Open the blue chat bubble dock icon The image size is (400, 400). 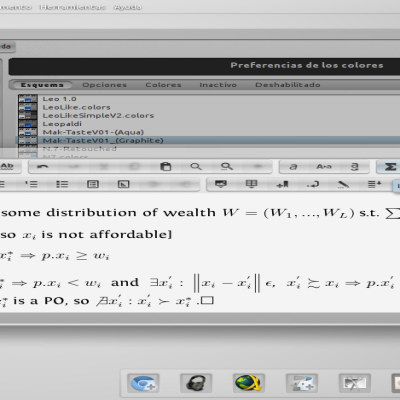coord(143,383)
